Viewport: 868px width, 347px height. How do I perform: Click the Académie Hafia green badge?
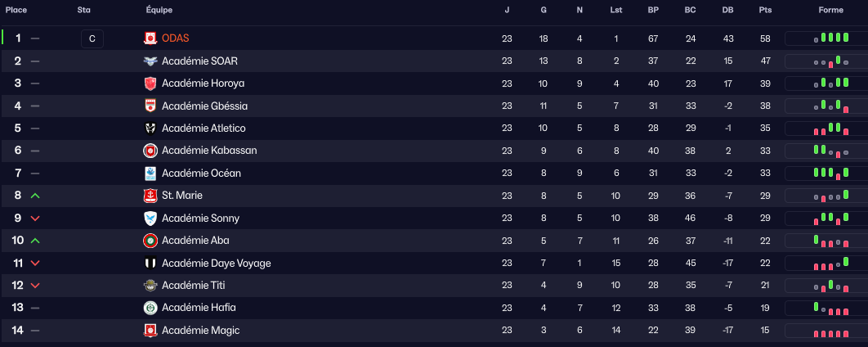click(x=150, y=308)
